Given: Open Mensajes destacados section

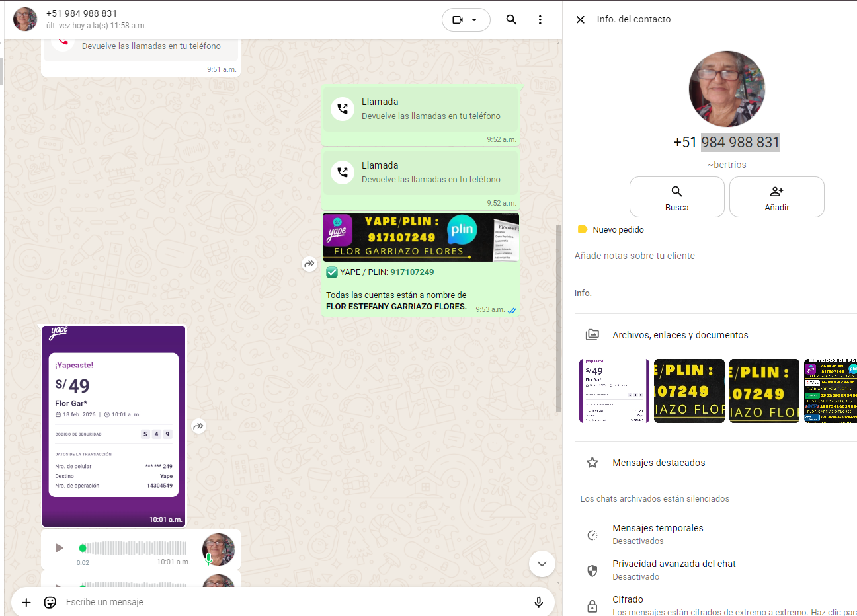Looking at the screenshot, I should (x=659, y=463).
